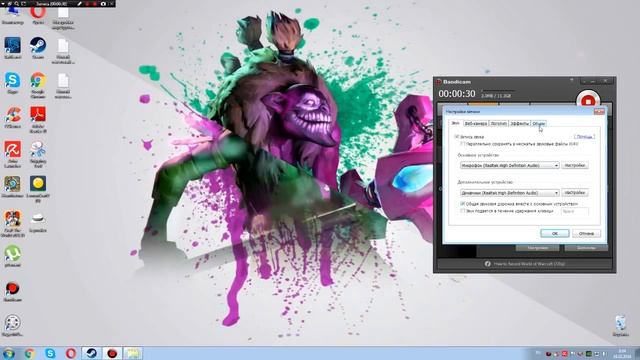640x360 pixels.
Task: Click the taskbar clock
Action: click(622, 353)
